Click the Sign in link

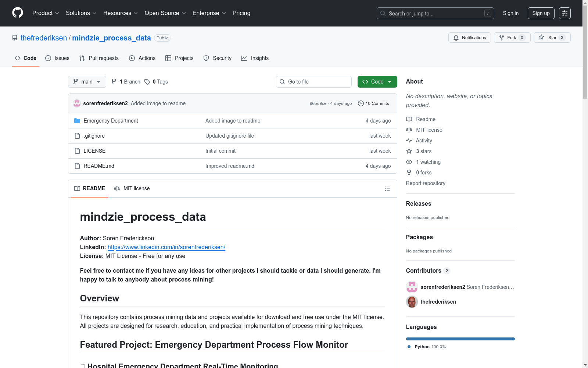tap(511, 13)
